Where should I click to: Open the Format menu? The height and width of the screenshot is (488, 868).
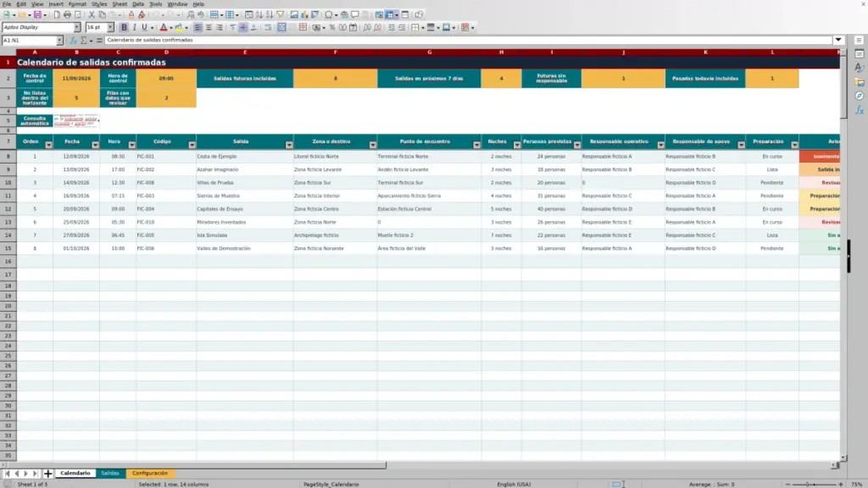(x=77, y=4)
